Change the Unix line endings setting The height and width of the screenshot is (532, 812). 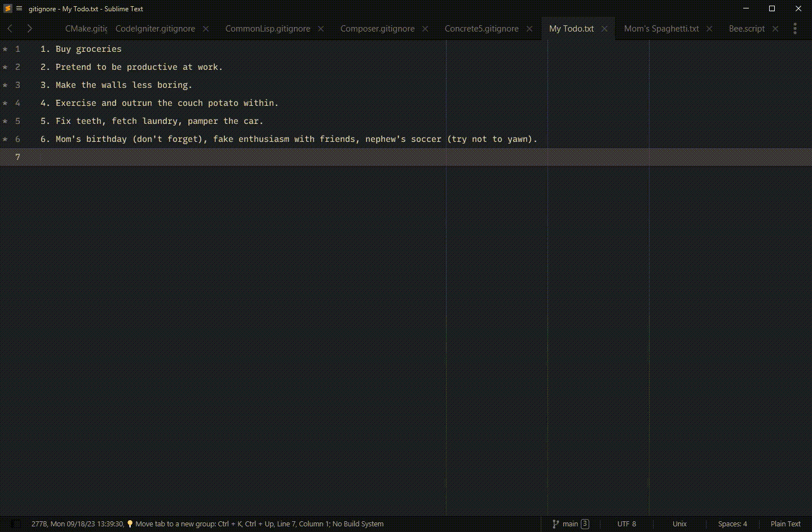click(x=679, y=524)
